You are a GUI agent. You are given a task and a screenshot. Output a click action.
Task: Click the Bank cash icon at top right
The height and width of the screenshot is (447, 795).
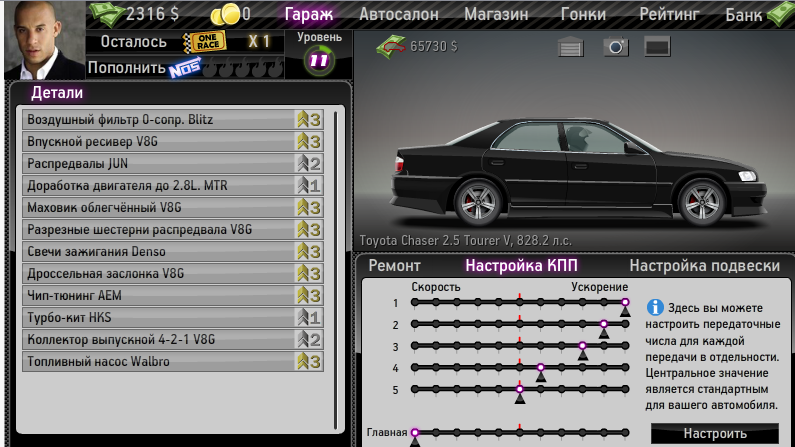[781, 14]
